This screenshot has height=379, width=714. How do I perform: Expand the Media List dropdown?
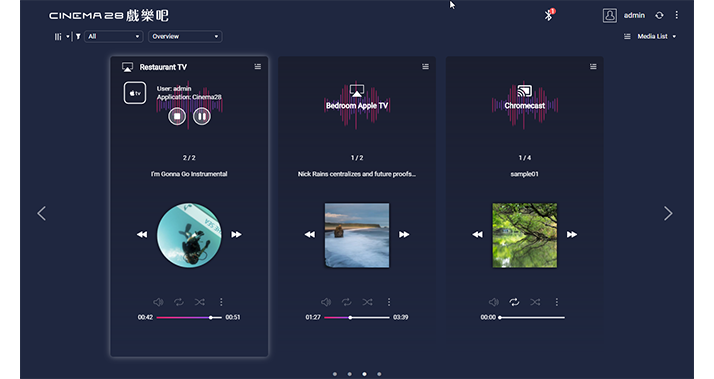650,36
